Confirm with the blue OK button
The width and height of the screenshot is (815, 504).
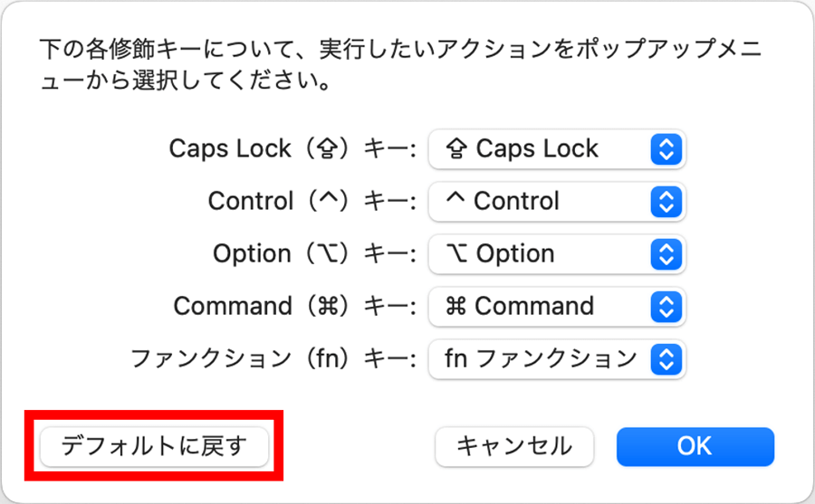click(695, 446)
